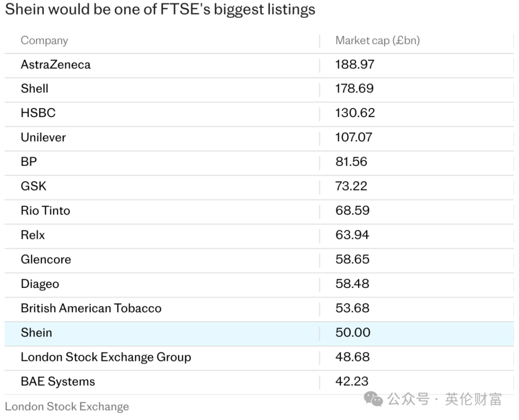Image resolution: width=519 pixels, height=420 pixels.
Task: Click British American Tobacco company name
Action: tap(91, 308)
